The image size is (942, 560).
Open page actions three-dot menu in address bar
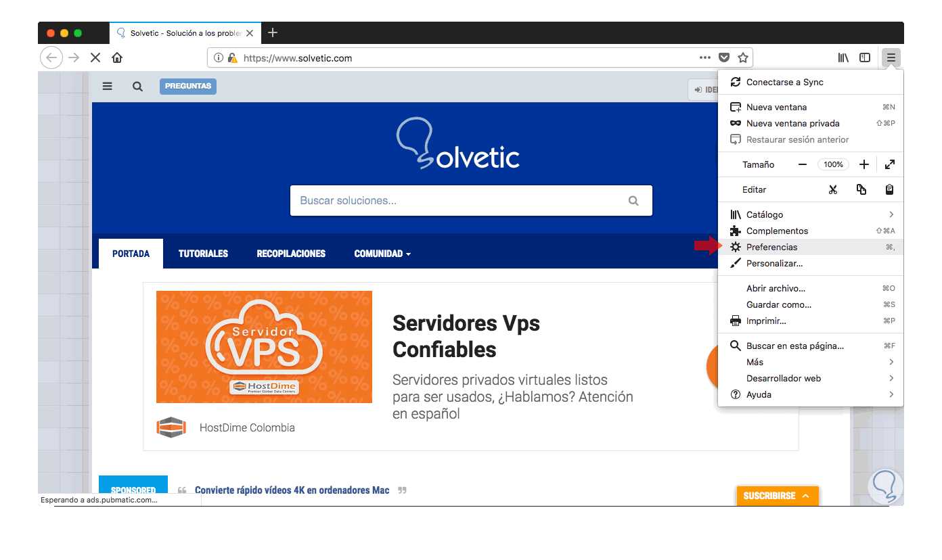(x=705, y=57)
